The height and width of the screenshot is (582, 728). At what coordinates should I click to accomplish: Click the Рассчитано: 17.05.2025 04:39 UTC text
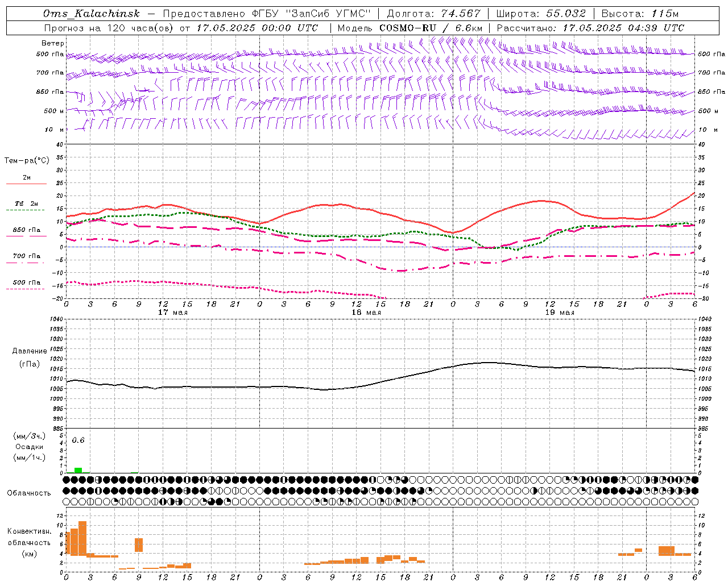[590, 28]
